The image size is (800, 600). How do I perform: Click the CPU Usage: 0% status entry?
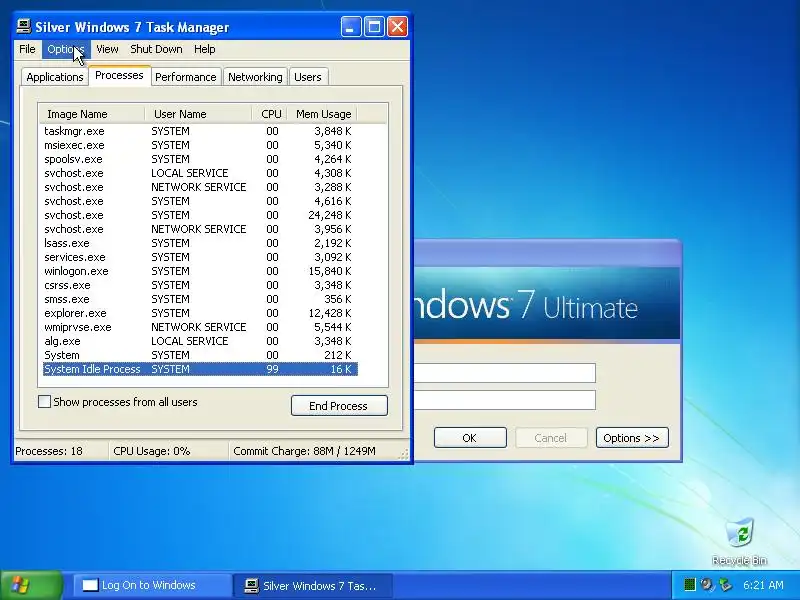coord(168,451)
